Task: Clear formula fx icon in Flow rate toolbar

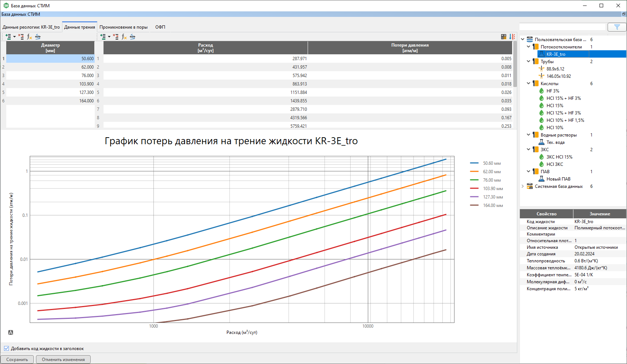Action: coord(124,37)
